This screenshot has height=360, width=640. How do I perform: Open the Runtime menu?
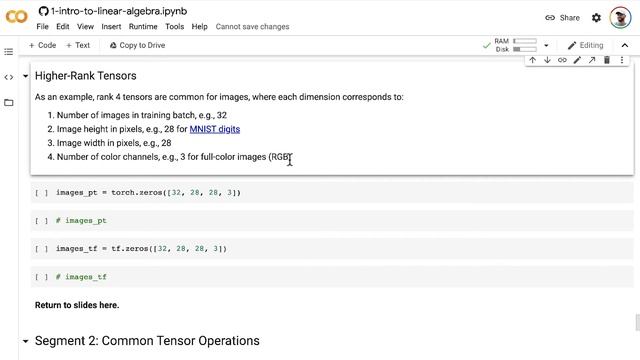point(143,27)
